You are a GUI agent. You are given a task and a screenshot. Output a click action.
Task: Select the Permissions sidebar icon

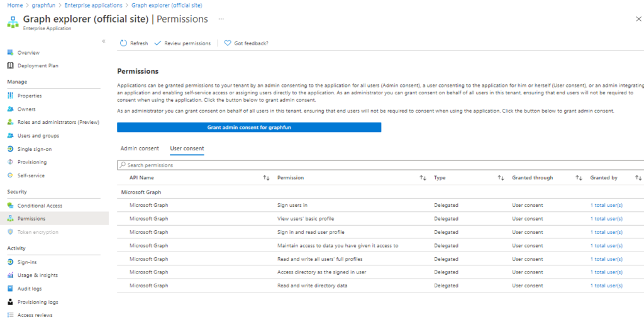pyautogui.click(x=10, y=218)
